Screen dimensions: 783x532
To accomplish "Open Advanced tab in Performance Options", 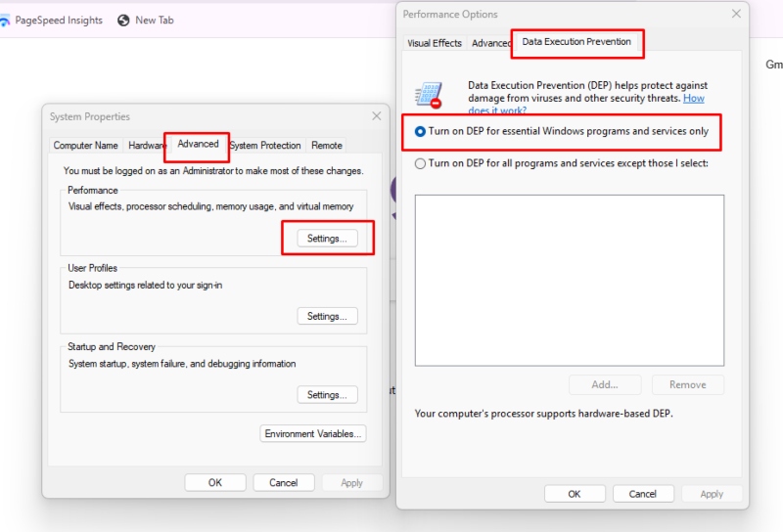I will [490, 43].
